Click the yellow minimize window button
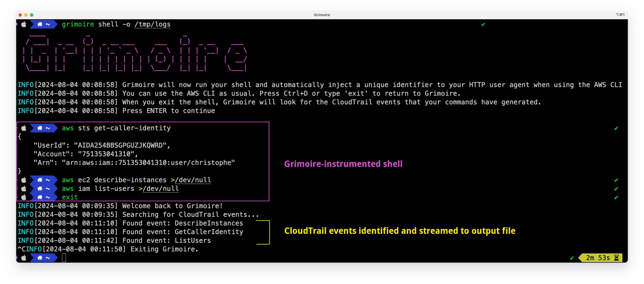Image resolution: width=644 pixels, height=284 pixels. pos(26,15)
